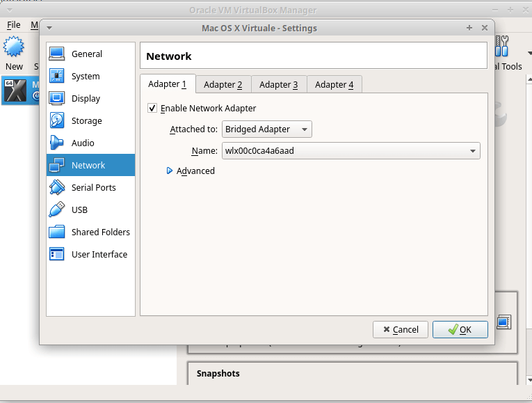This screenshot has height=403, width=532.
Task: Close the Settings dialog with X button
Action: tap(485, 28)
